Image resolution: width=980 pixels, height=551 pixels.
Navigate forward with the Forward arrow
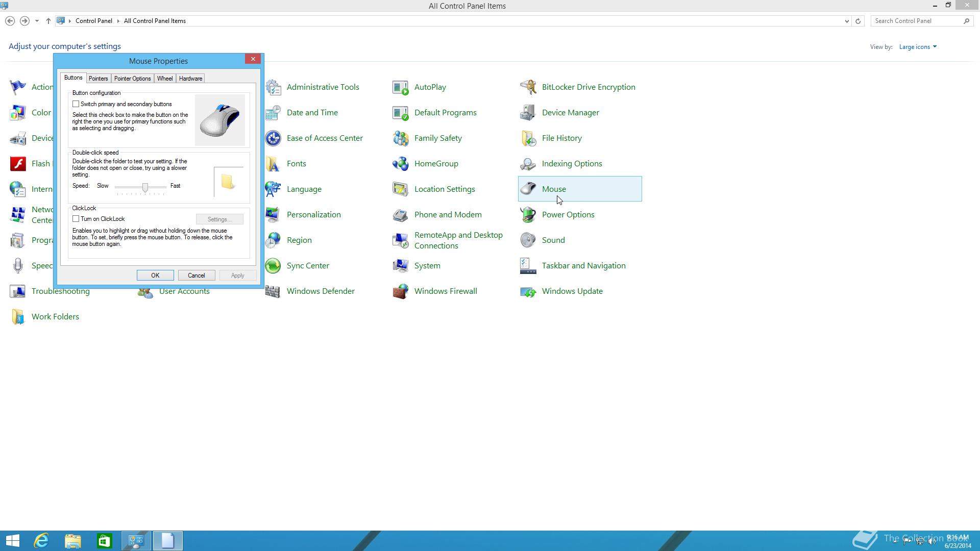click(24, 21)
